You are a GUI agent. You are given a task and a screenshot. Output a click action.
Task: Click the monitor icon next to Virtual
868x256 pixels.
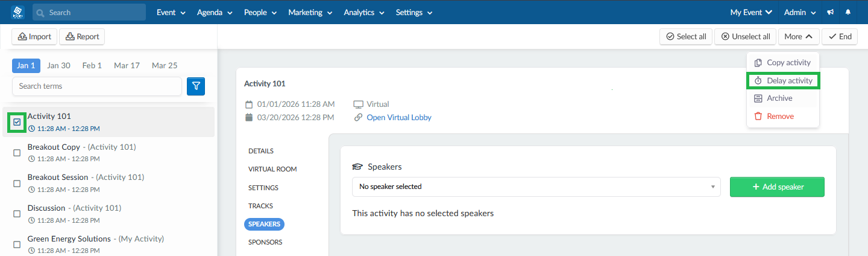tap(358, 104)
